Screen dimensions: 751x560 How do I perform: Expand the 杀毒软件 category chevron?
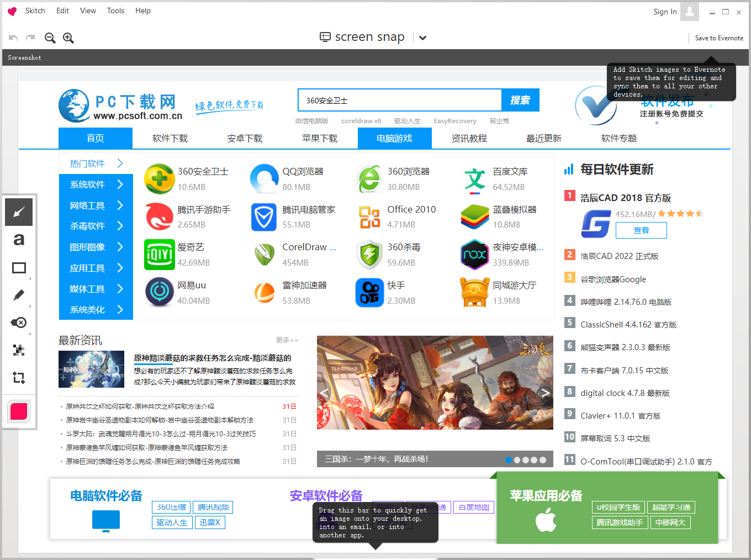coord(120,226)
